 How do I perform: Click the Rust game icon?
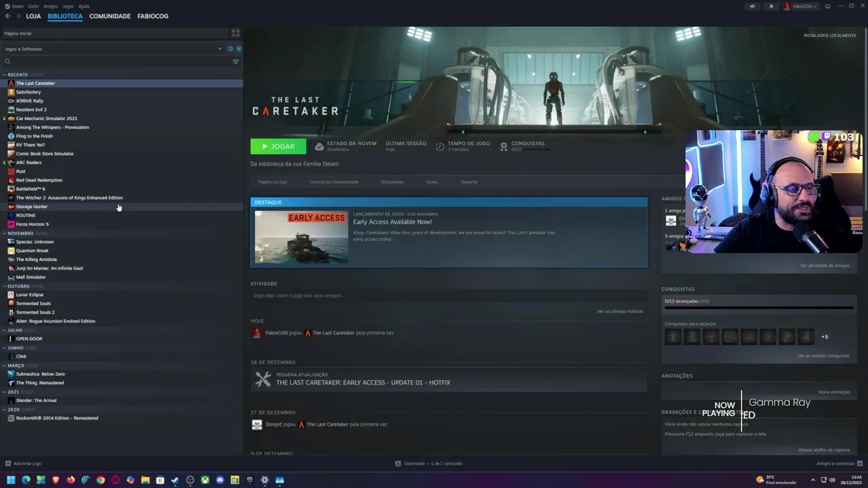11,171
